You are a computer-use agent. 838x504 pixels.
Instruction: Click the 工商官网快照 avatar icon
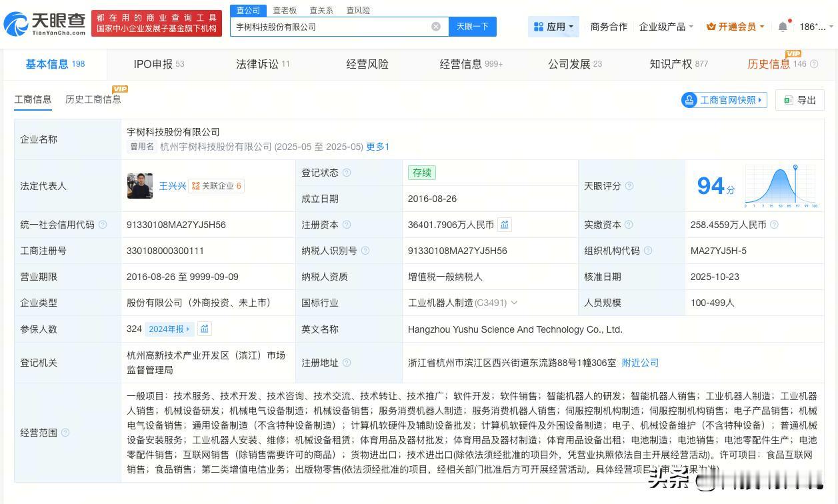click(689, 100)
